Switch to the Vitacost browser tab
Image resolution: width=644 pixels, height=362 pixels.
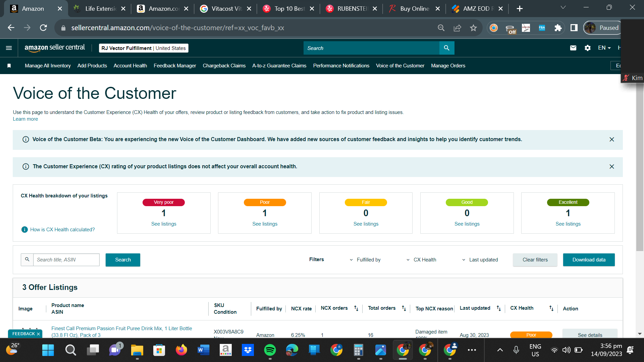[x=225, y=9]
